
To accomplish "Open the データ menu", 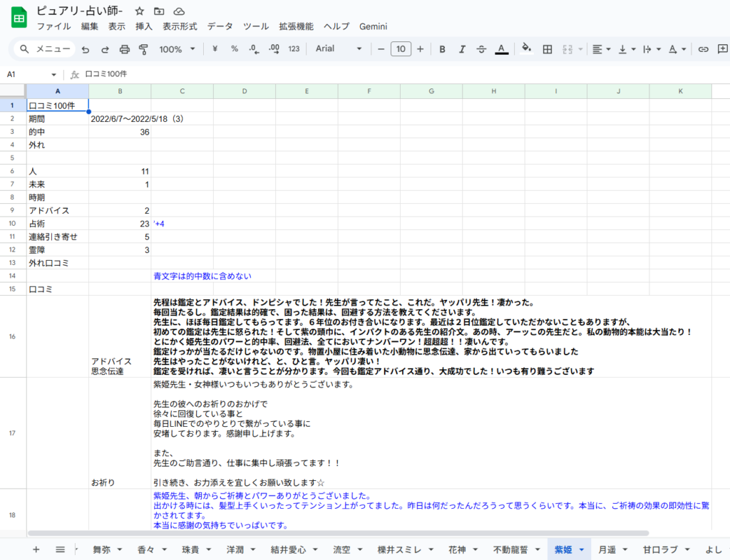I will [x=220, y=26].
